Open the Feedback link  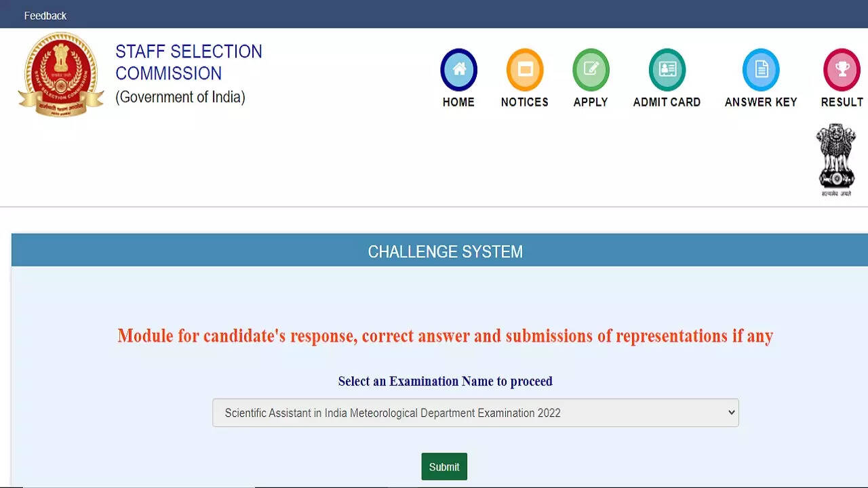[x=45, y=16]
